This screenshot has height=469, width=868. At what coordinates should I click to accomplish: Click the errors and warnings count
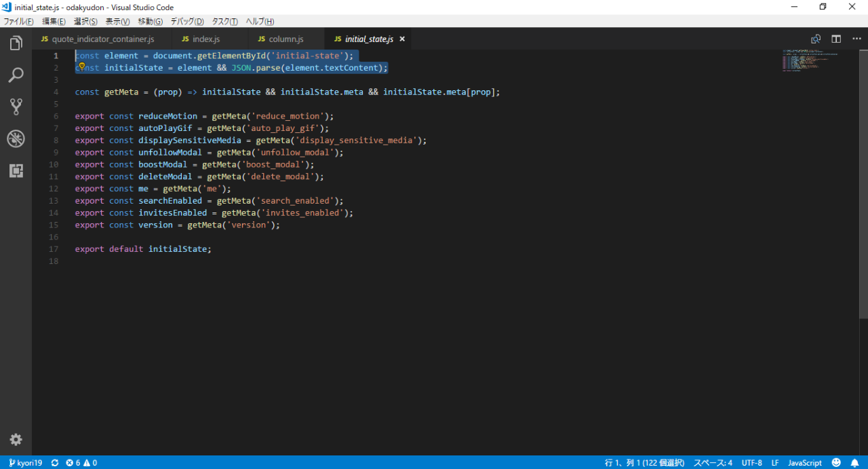(x=81, y=463)
